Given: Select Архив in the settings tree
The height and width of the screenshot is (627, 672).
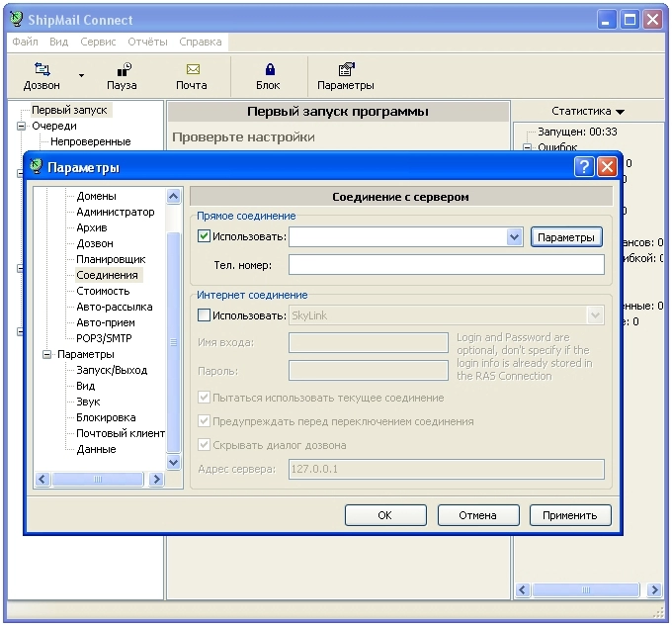Looking at the screenshot, I should click(x=92, y=227).
